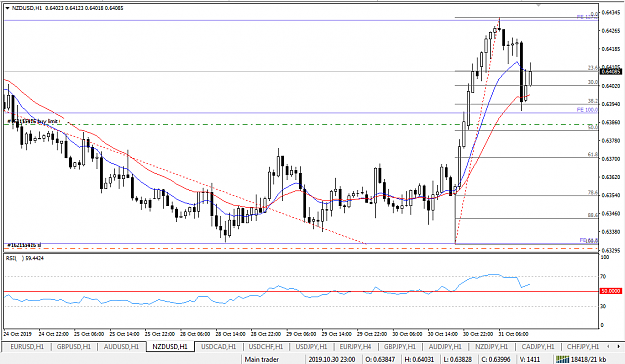Click the L: 0.63828 low price field
625x364 pixels.
[458, 359]
